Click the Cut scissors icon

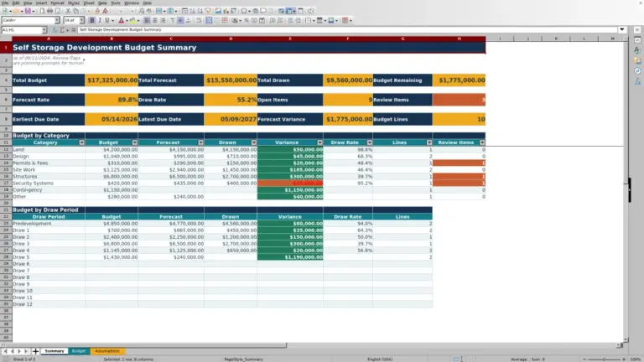pyautogui.click(x=68, y=11)
